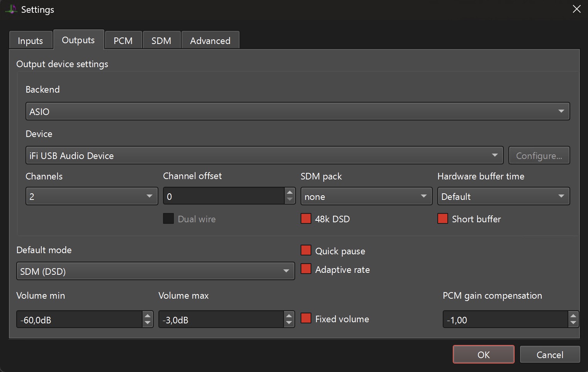Increase PCM gain compensation with up arrow
This screenshot has width=588, height=372.
coord(573,315)
